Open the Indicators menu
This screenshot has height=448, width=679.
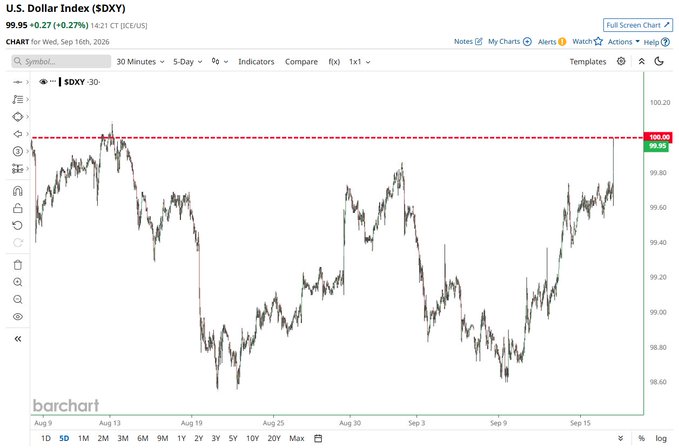(x=256, y=61)
